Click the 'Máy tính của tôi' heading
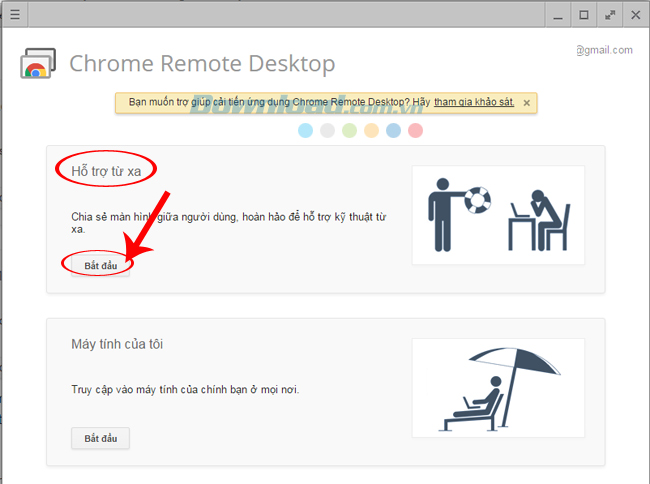 tap(117, 344)
